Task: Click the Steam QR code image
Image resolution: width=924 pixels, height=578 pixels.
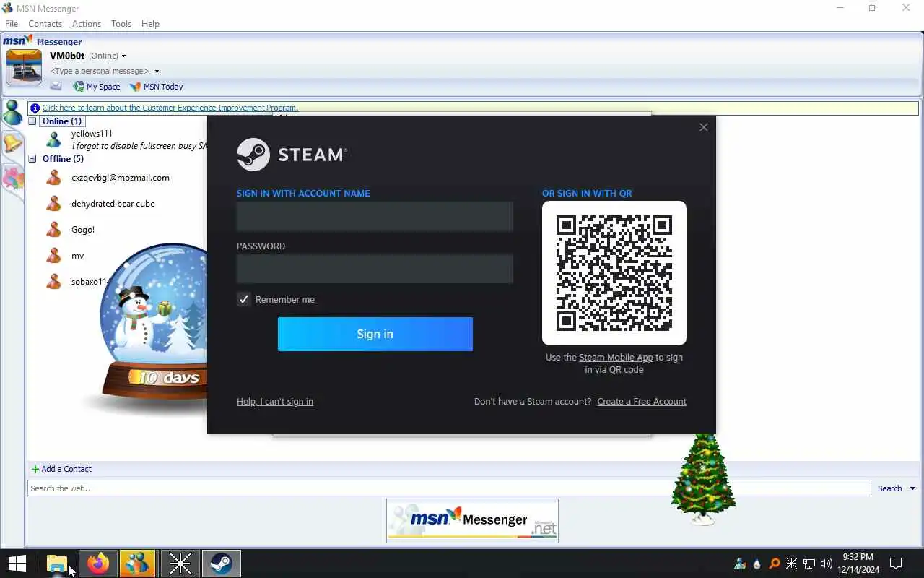Action: coord(614,273)
